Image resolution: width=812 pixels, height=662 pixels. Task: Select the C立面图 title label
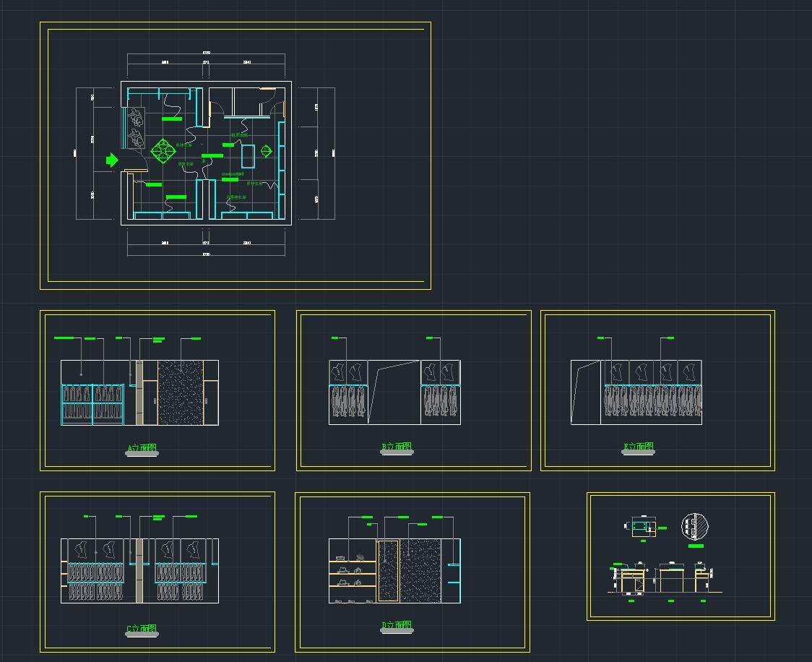(x=142, y=629)
